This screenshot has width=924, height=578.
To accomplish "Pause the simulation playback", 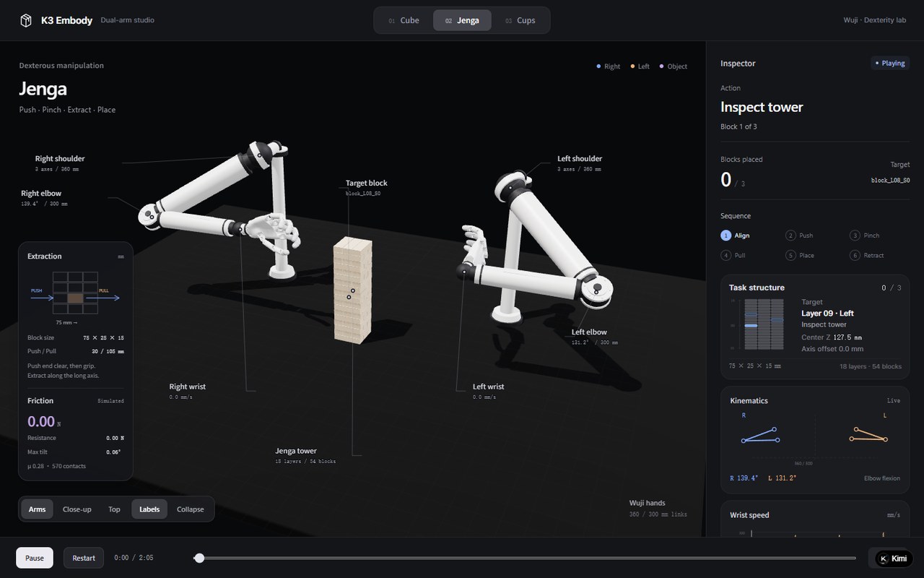I will click(35, 558).
